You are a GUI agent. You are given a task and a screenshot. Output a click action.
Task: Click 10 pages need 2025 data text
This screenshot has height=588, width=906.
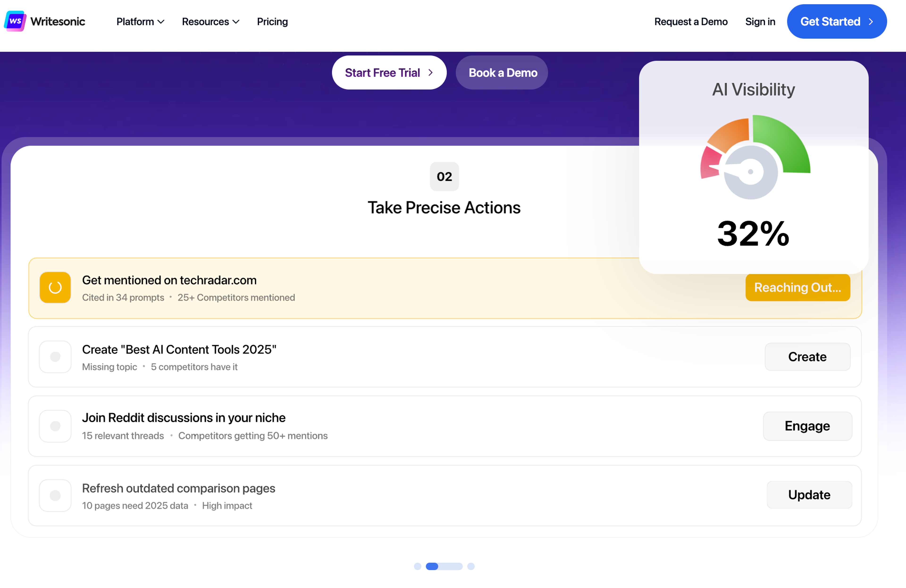135,506
